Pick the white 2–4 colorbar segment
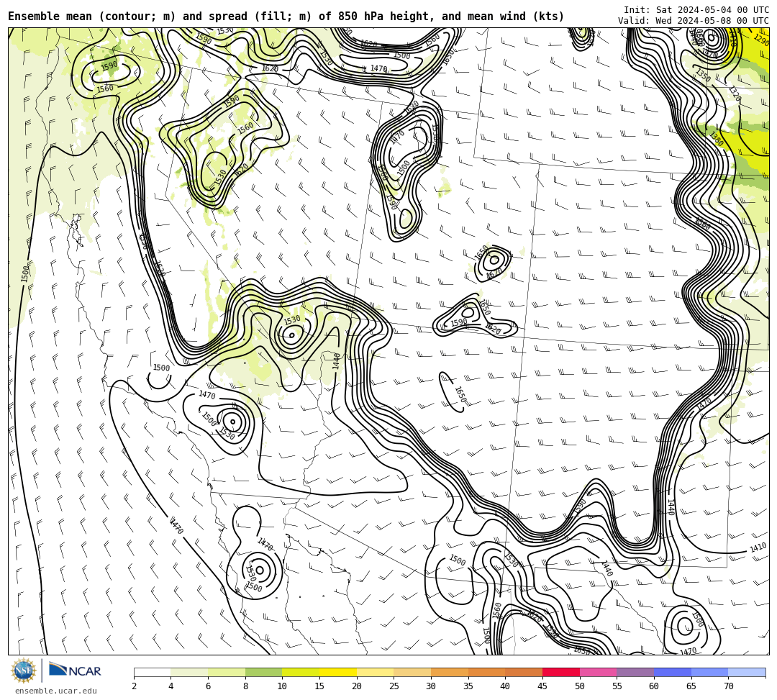Viewport: 777px width, 700px height. coord(152,672)
